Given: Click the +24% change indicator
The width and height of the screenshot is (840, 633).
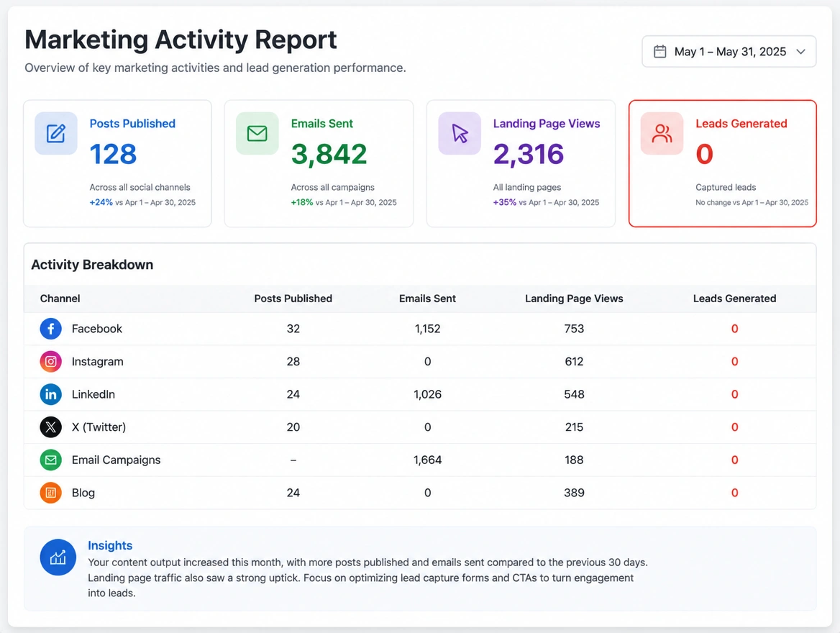Looking at the screenshot, I should [x=101, y=202].
